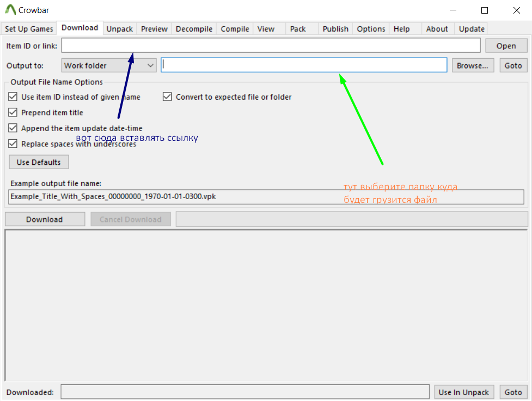Open the Compile tab
This screenshot has height=401, width=532.
coord(235,29)
